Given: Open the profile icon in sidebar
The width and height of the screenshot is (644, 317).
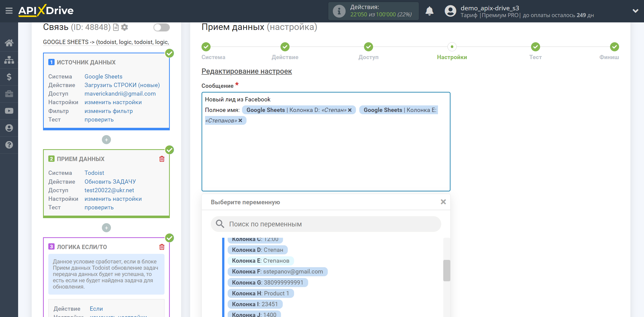Looking at the screenshot, I should 9,128.
